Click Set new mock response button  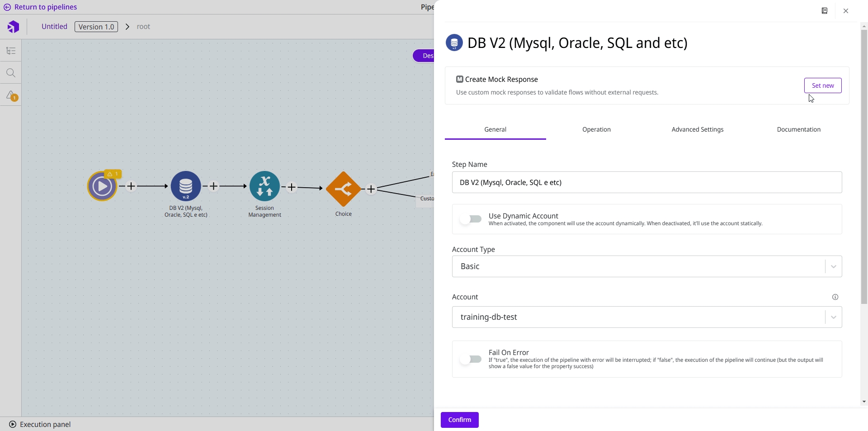tap(822, 85)
